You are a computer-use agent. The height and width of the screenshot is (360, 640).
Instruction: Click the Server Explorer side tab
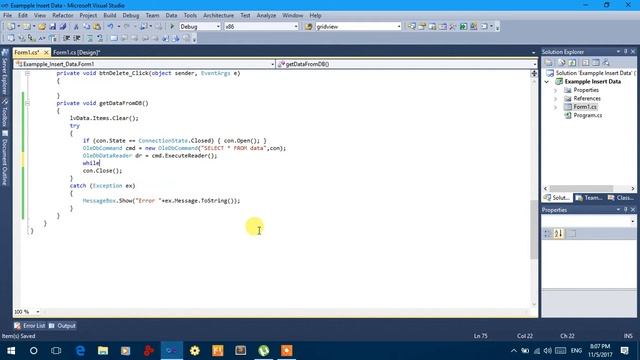point(5,72)
